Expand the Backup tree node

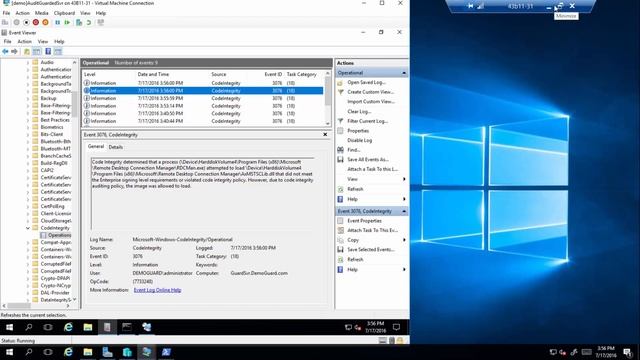tap(28, 98)
